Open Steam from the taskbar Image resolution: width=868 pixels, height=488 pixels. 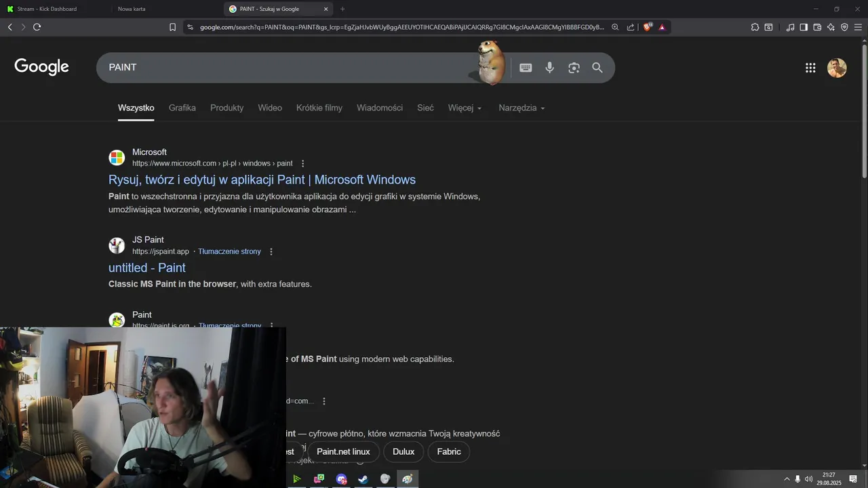coord(363,479)
